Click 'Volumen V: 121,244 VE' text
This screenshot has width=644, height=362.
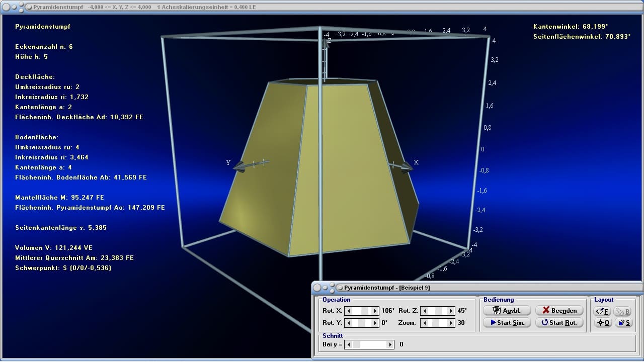pyautogui.click(x=54, y=247)
